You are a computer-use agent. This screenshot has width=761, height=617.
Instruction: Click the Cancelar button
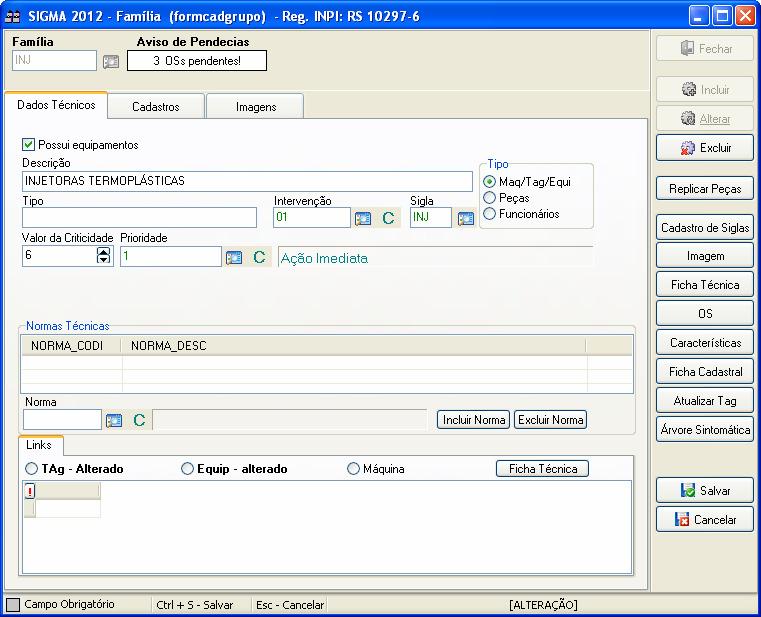click(705, 519)
